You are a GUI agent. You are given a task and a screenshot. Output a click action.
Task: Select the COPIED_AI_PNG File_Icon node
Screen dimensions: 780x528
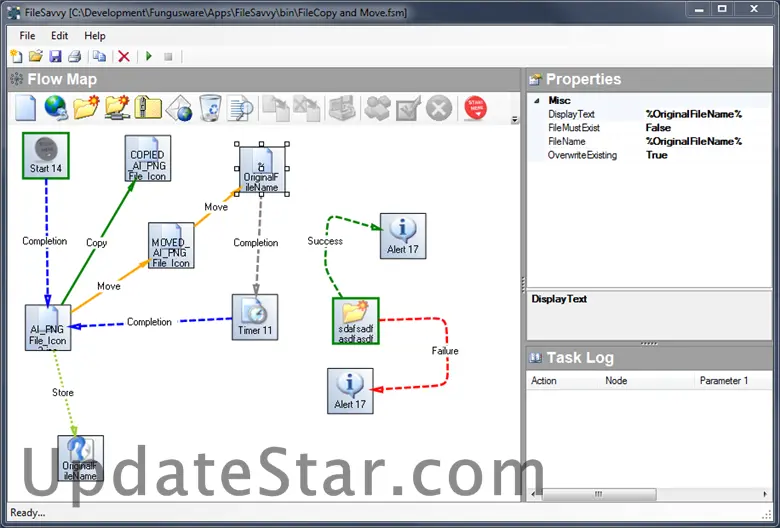(148, 158)
